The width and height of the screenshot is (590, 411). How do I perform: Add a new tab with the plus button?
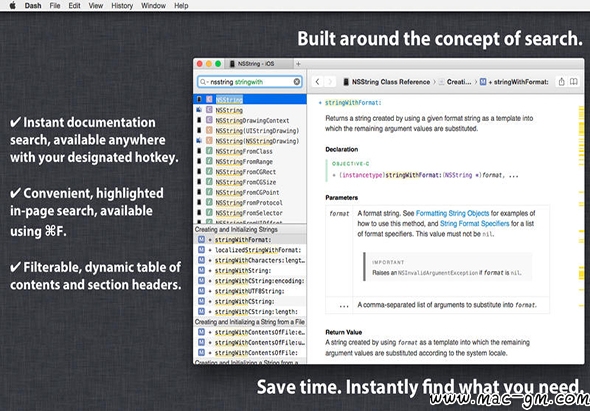298,64
